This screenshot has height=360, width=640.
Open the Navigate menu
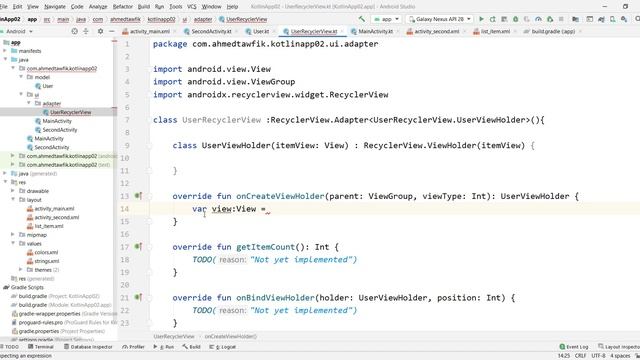pyautogui.click(x=55, y=7)
